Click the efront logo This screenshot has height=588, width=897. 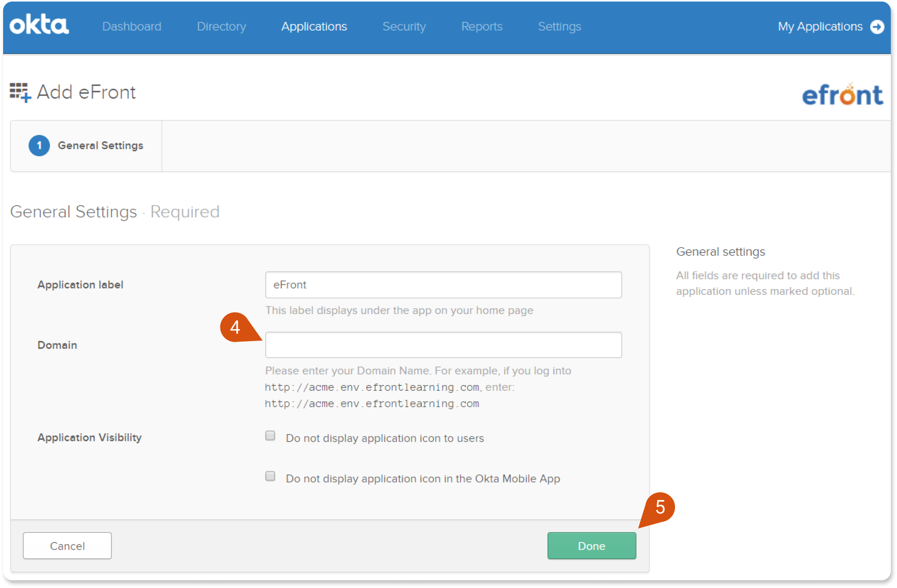(842, 94)
